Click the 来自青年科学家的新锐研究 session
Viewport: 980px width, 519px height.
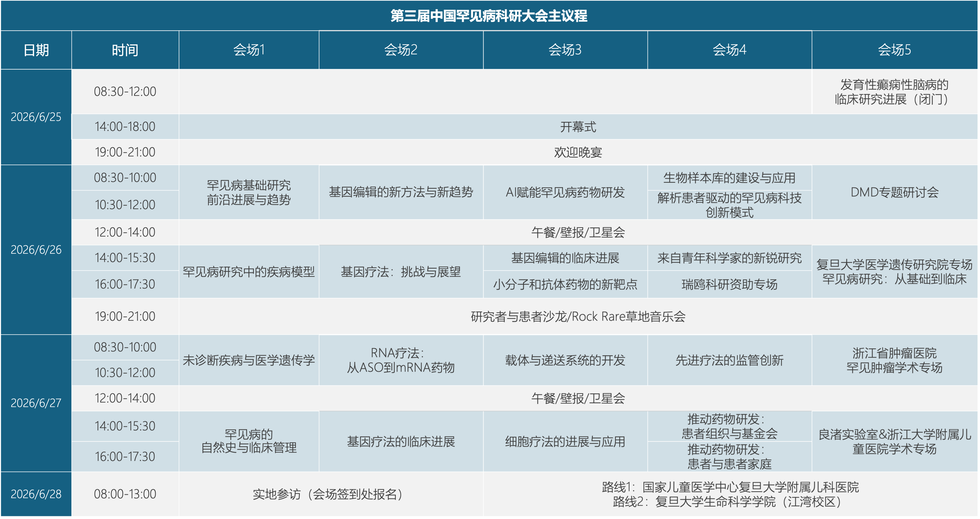pos(730,258)
